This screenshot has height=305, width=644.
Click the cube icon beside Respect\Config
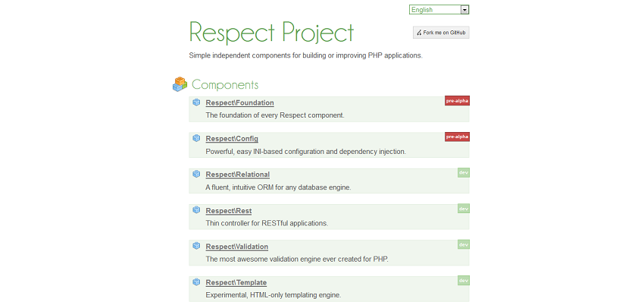point(196,138)
